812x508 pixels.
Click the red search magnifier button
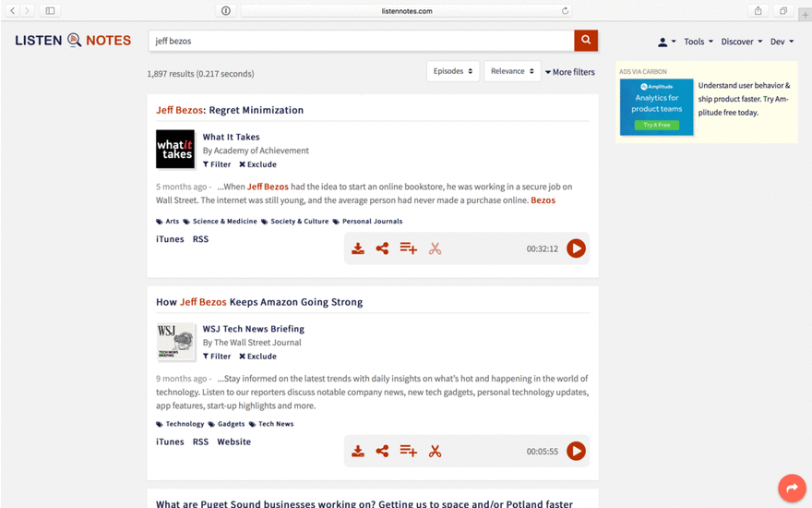point(586,41)
